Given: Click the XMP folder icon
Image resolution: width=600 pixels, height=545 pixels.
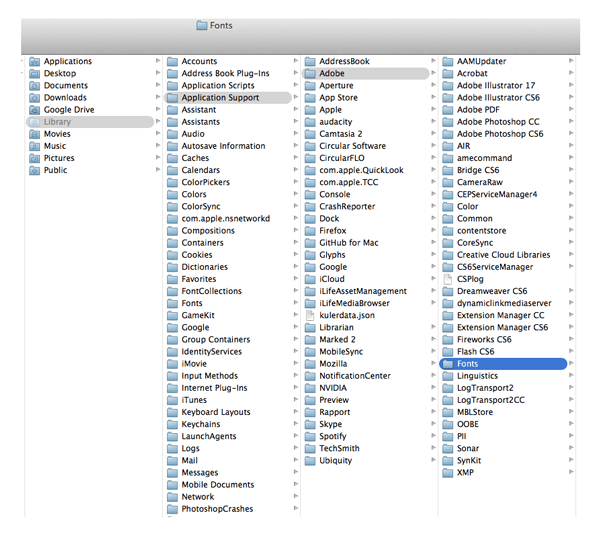Looking at the screenshot, I should [x=448, y=473].
